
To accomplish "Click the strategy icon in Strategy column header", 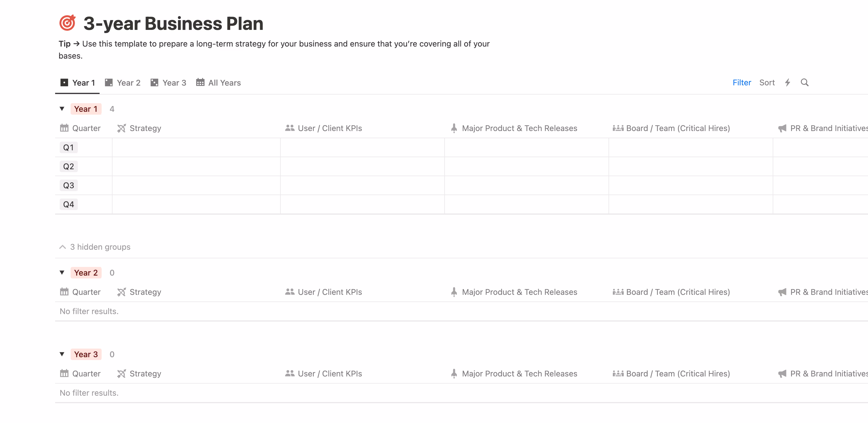I will 122,128.
